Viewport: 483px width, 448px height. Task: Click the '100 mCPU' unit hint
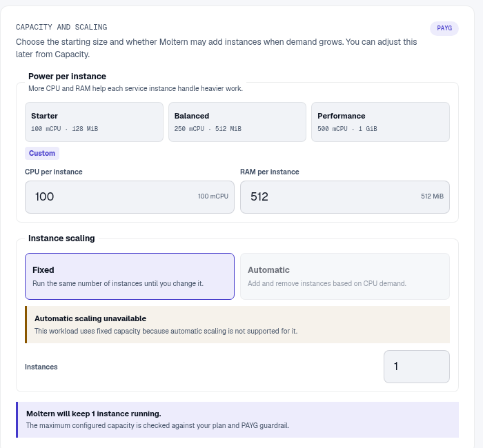coord(213,196)
